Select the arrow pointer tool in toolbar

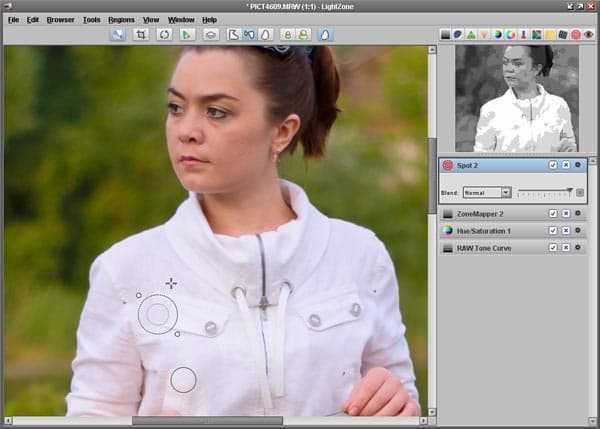click(117, 35)
